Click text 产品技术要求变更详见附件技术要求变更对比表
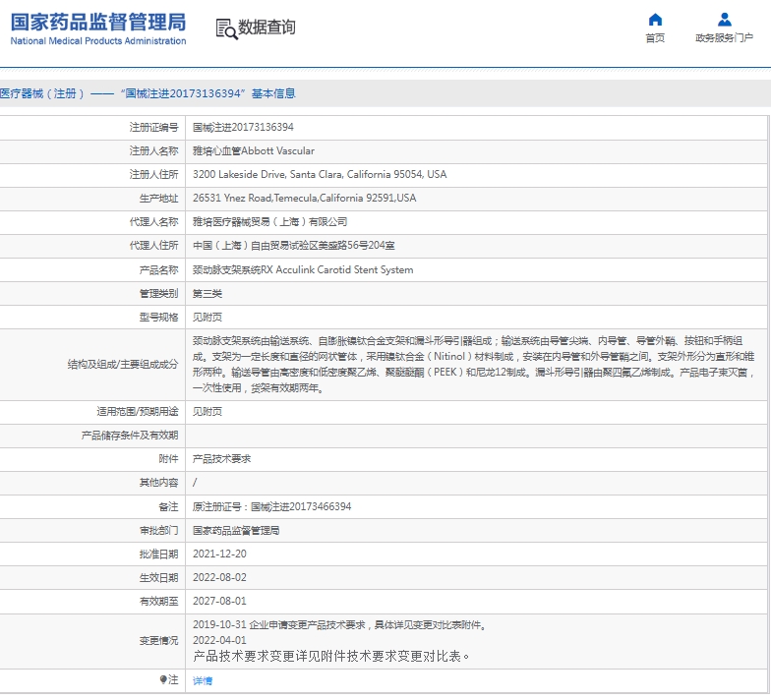 [330, 657]
